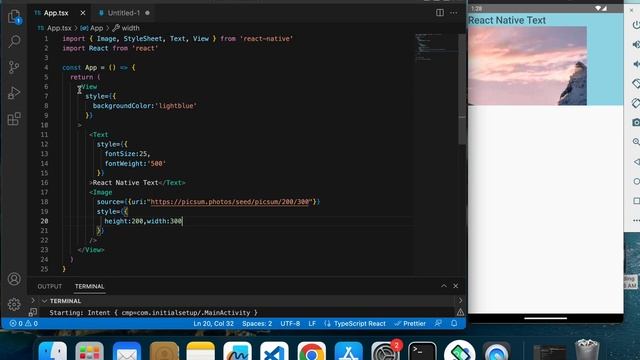The width and height of the screenshot is (640, 360).
Task: Open the notifications bell in the status bar
Action: [454, 323]
